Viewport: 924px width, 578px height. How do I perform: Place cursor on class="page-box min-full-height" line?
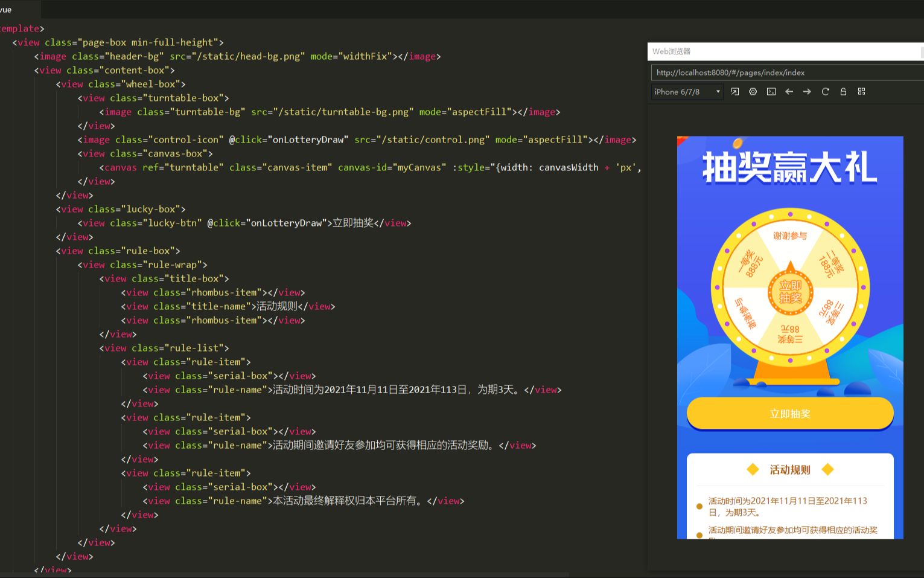(x=118, y=42)
